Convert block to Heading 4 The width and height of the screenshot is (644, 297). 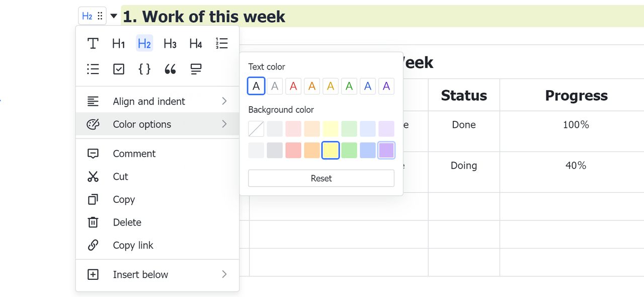click(x=196, y=44)
